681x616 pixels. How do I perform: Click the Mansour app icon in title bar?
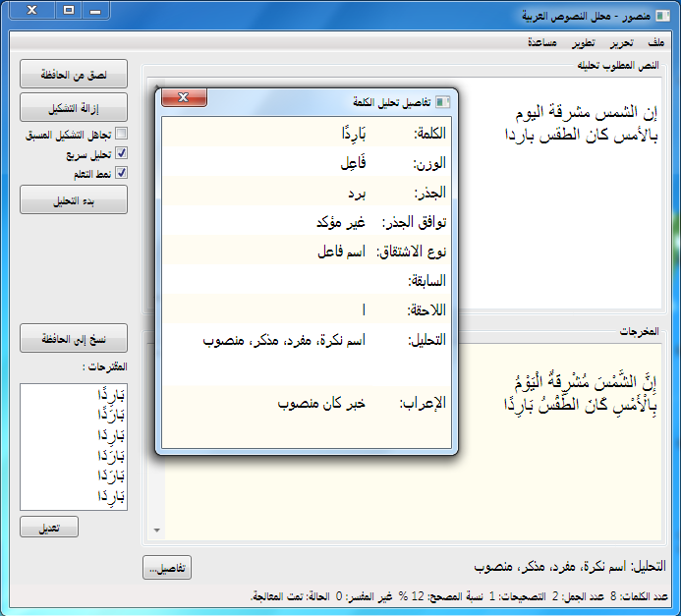coord(662,16)
